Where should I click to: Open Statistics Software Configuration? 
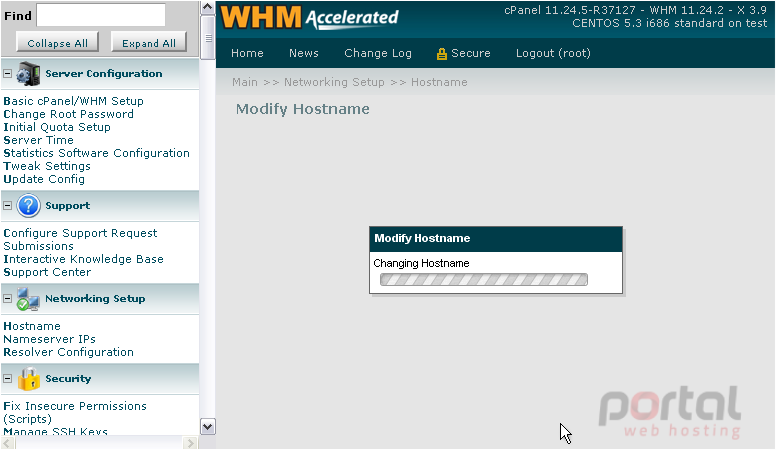tap(97, 153)
